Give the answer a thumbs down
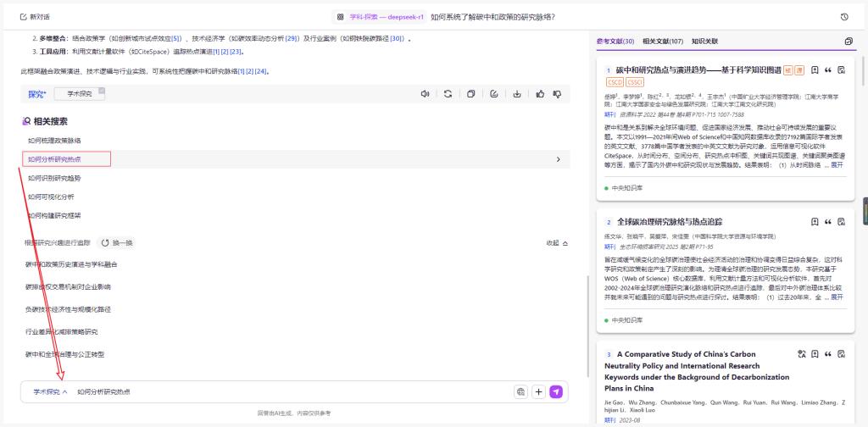 (x=558, y=94)
